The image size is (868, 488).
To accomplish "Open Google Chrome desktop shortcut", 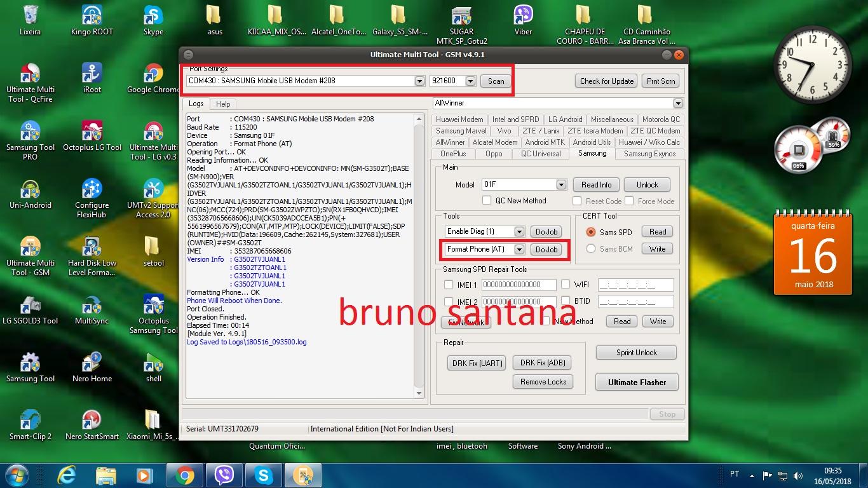I will (153, 78).
